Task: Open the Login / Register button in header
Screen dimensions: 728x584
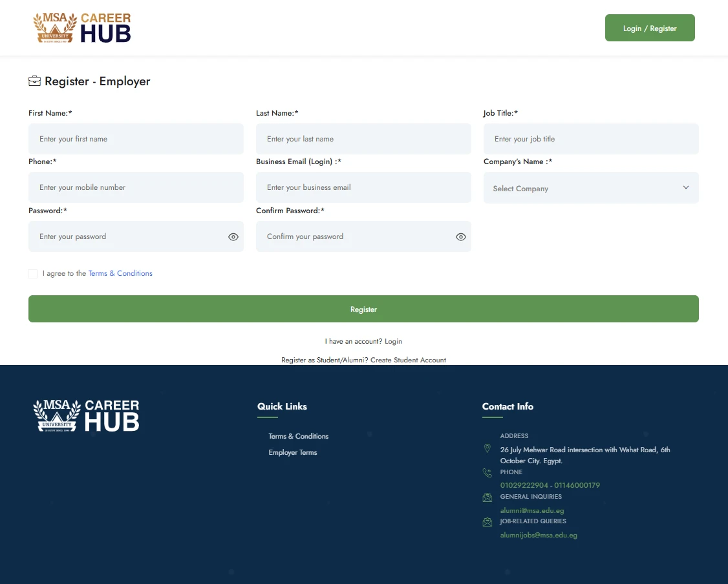Action: pos(650,28)
